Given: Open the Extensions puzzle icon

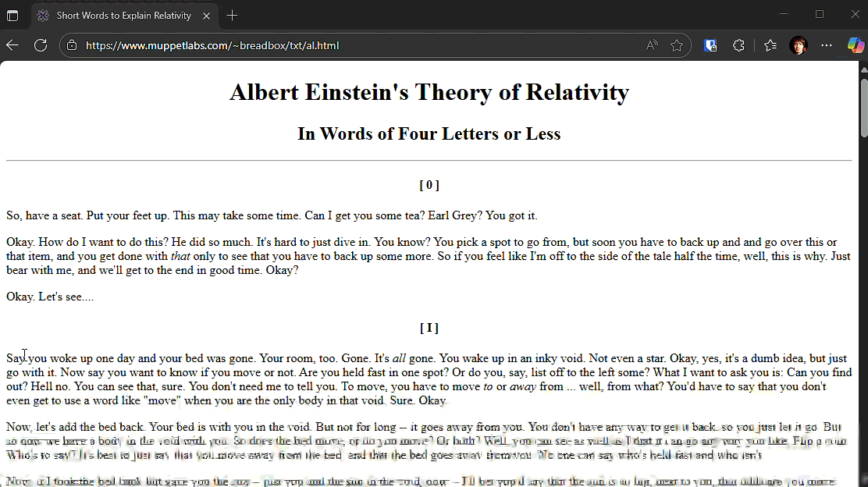Looking at the screenshot, I should coord(738,45).
